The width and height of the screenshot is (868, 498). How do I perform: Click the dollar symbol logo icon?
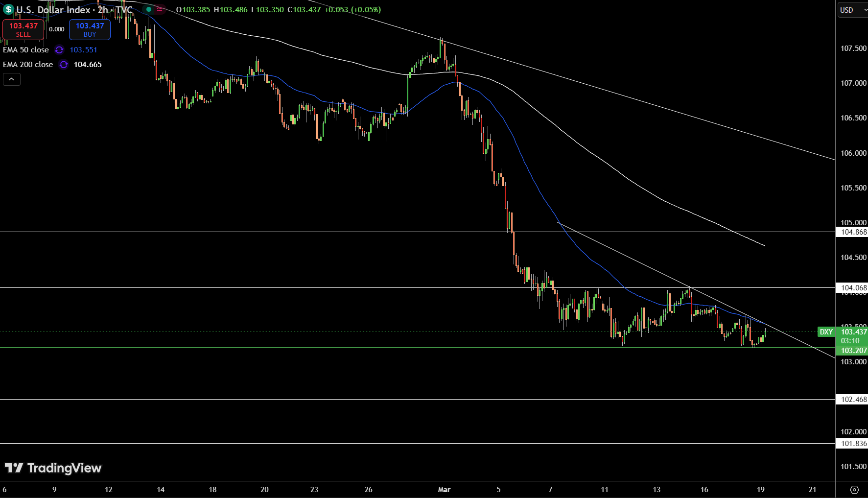point(8,9)
